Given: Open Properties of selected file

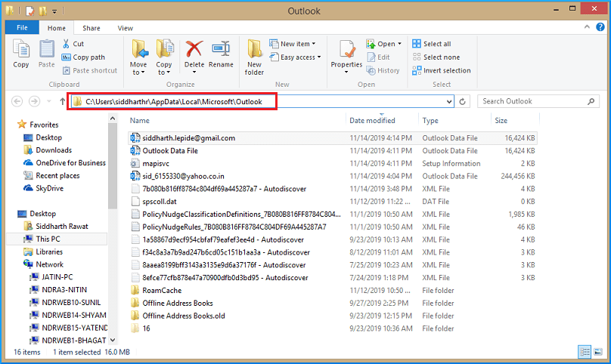Looking at the screenshot, I should click(346, 57).
